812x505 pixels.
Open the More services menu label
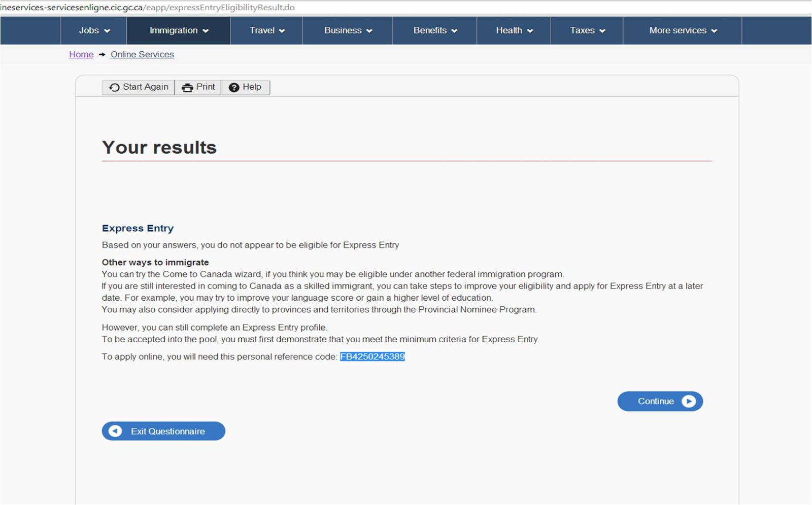[678, 30]
